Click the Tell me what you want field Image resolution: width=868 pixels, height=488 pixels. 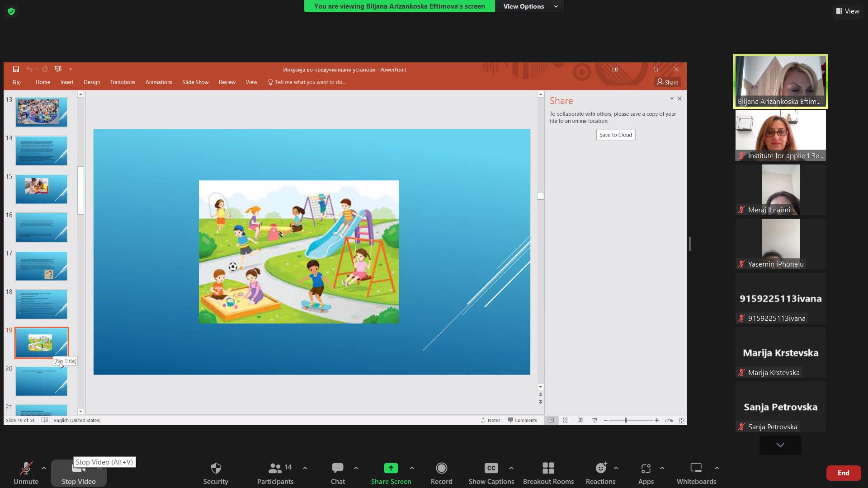307,82
